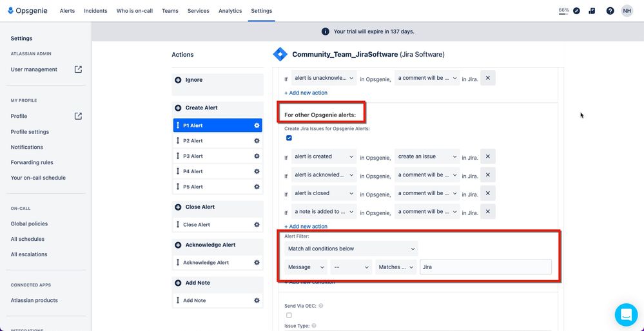This screenshot has width=644, height=331.
Task: Select the P1 Alert action row
Action: coord(218,126)
